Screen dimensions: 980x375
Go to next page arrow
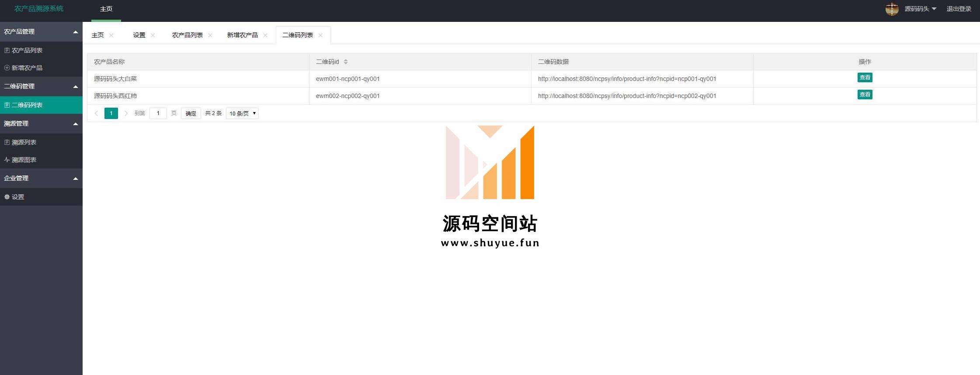126,113
